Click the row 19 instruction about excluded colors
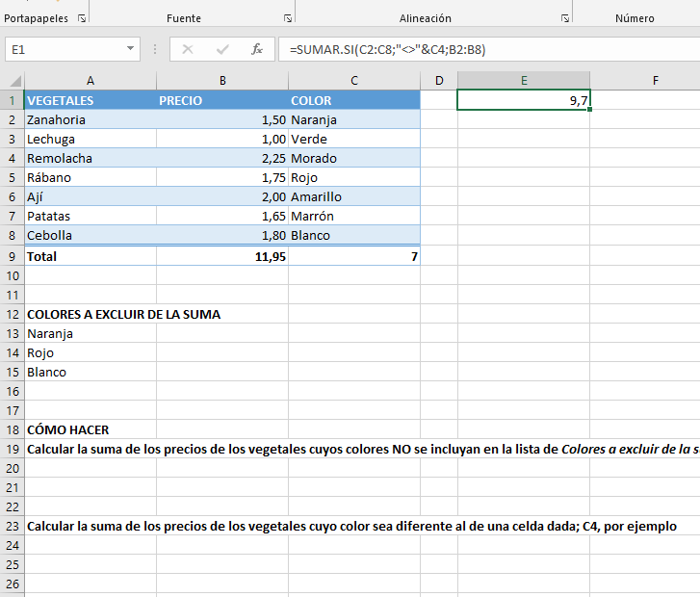The image size is (700, 597). tap(362, 450)
